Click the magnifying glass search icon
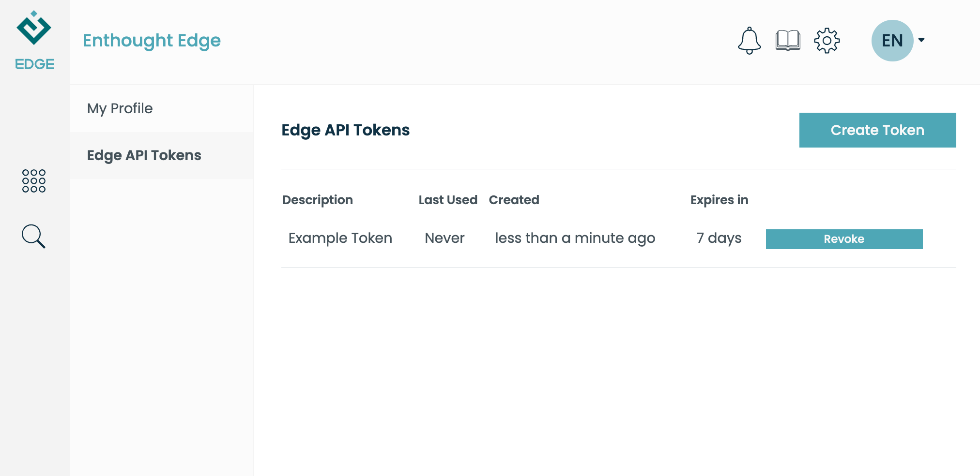Viewport: 980px width, 476px height. (x=34, y=236)
